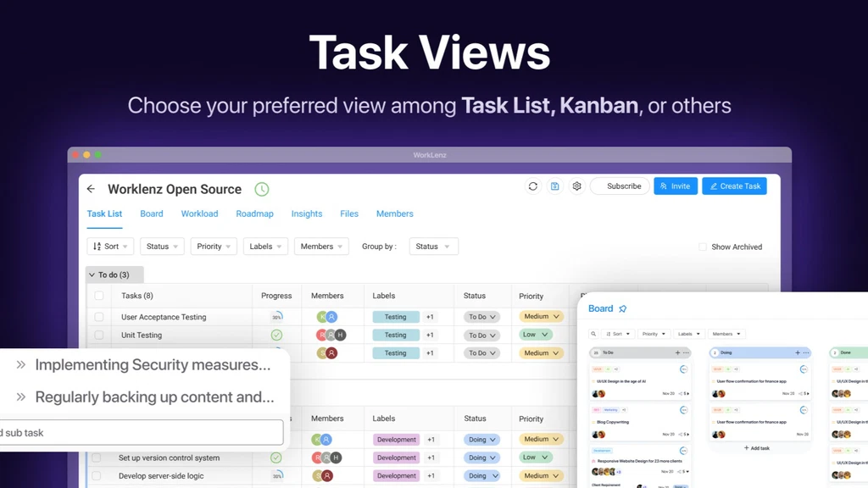Screen dimensions: 868x488
Task: Open the ellipsis menu on the To Do column
Action: click(x=685, y=352)
